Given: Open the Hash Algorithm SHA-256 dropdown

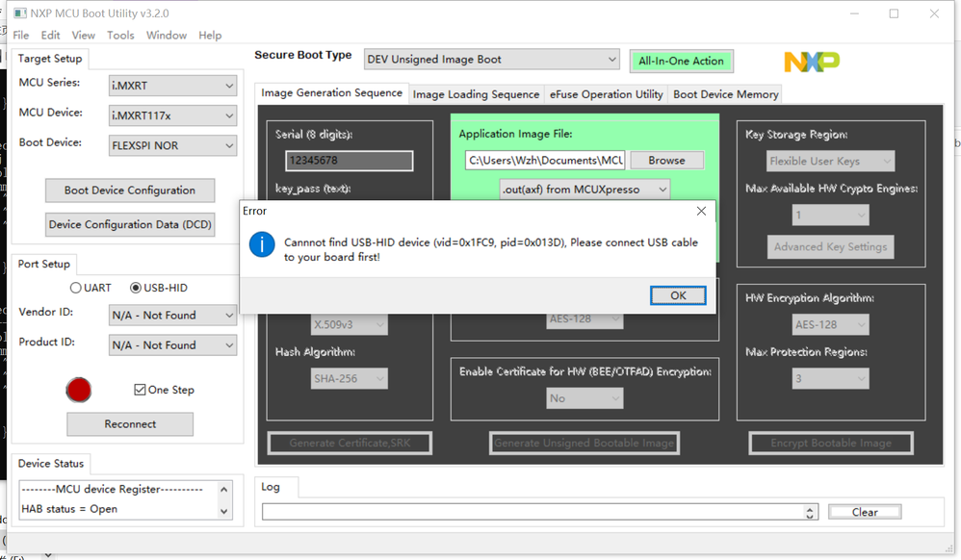Looking at the screenshot, I should pos(350,379).
